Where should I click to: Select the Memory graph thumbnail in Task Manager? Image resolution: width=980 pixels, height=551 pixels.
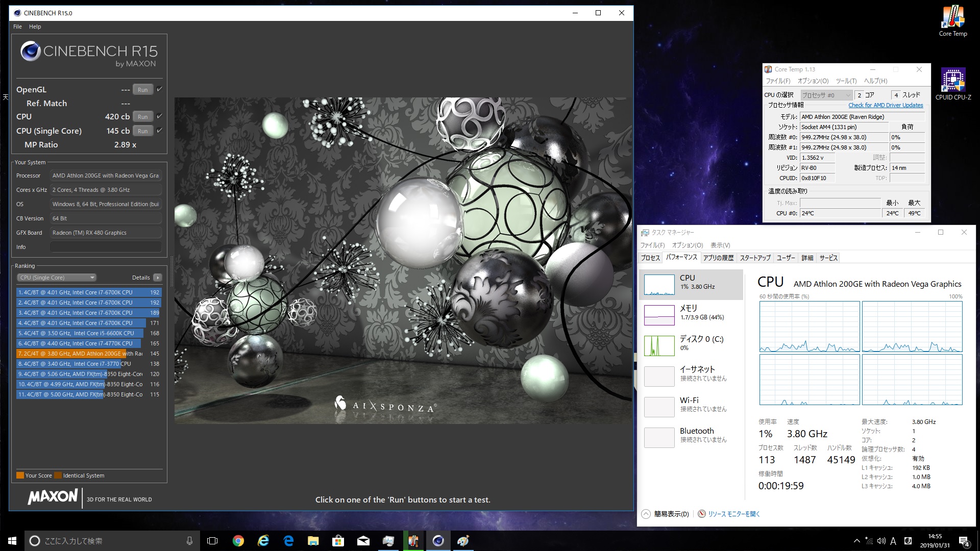coord(659,315)
